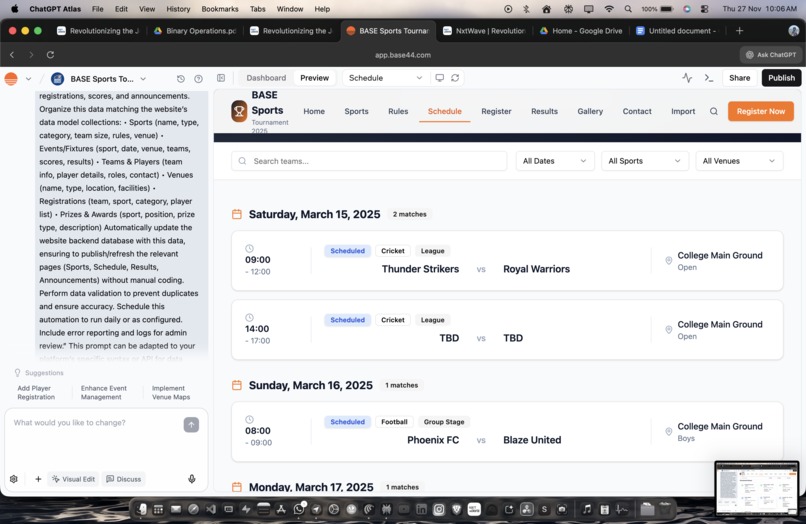Open the Bookmarks menu in menu bar
The image size is (806, 524).
click(x=219, y=9)
